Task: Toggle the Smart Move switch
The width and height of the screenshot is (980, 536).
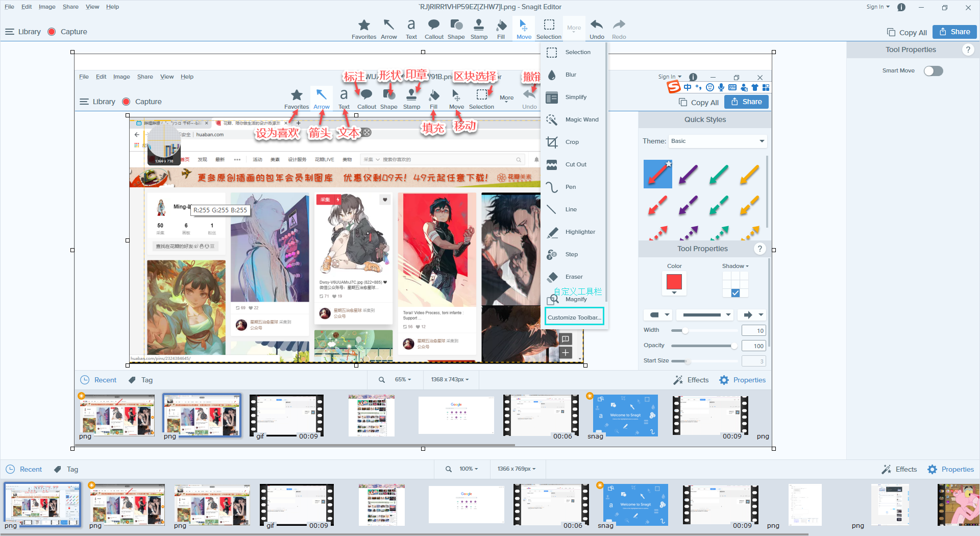Action: coord(934,71)
